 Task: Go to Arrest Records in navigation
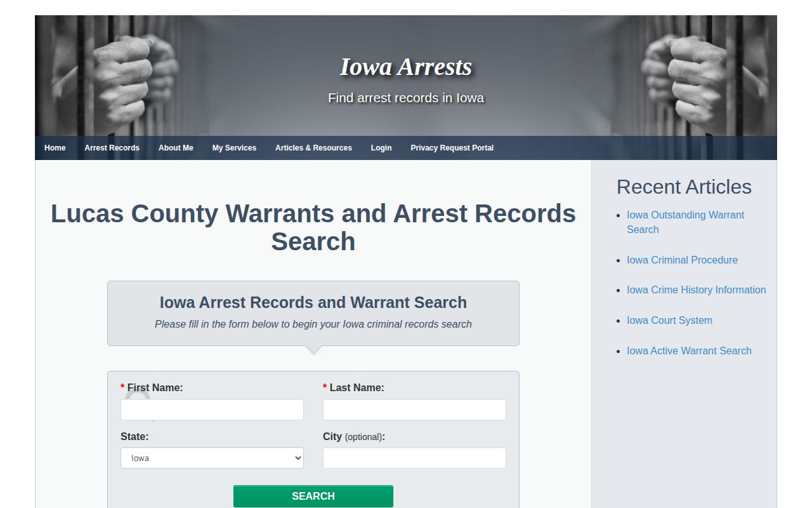(x=112, y=148)
